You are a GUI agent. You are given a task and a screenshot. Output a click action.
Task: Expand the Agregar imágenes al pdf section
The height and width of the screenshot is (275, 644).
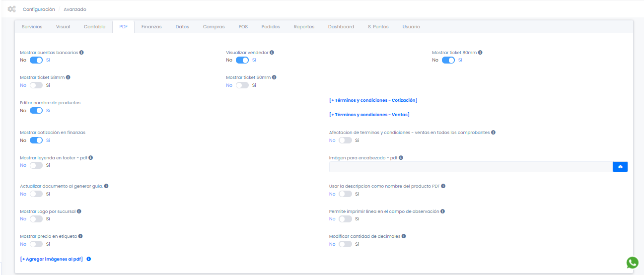pos(51,259)
